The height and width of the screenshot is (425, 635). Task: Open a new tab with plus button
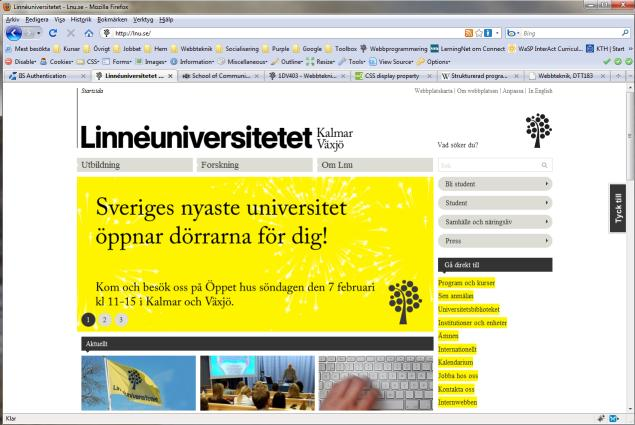pyautogui.click(x=618, y=76)
